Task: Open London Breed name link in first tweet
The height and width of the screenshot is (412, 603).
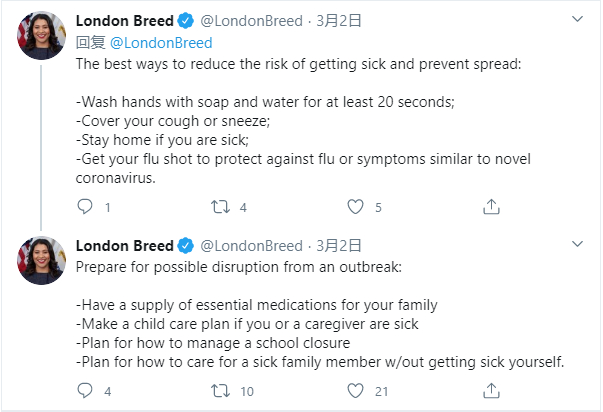Action: tap(125, 21)
